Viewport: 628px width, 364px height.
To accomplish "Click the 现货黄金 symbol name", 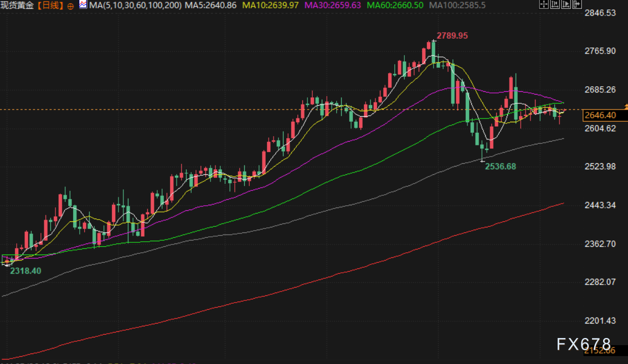I will click(18, 5).
